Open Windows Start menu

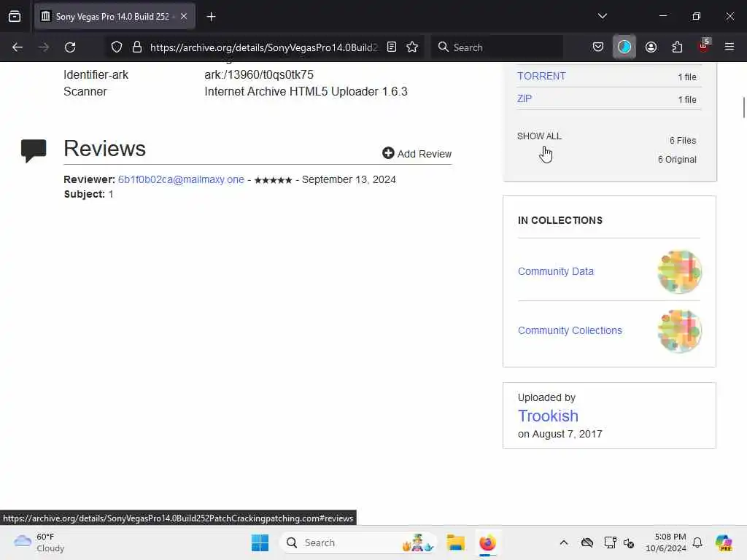pos(260,542)
